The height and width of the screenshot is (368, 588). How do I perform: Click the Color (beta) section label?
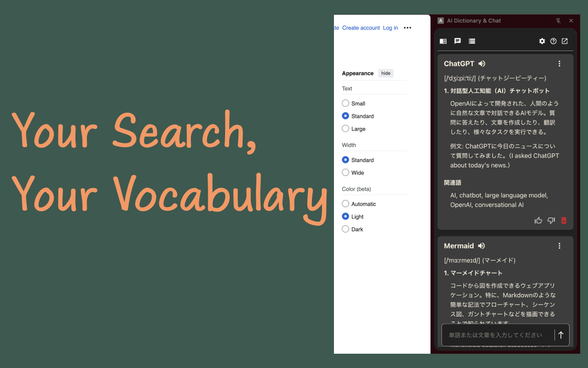click(x=356, y=189)
